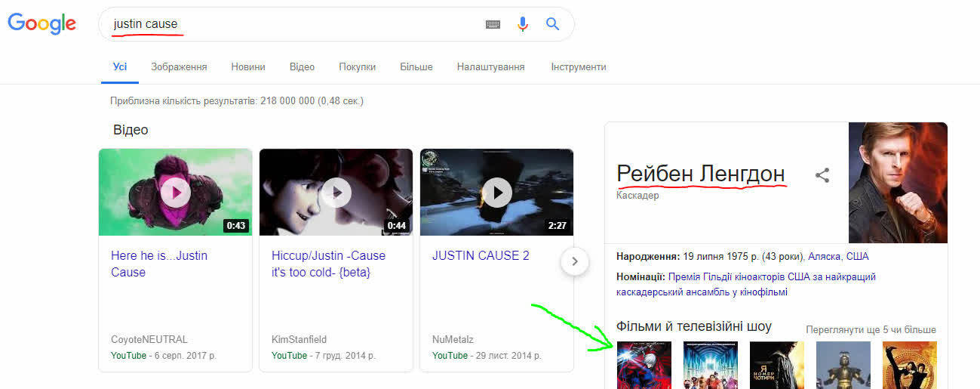Show next videos with carousel arrow
Image resolution: width=980 pixels, height=389 pixels.
(x=575, y=262)
